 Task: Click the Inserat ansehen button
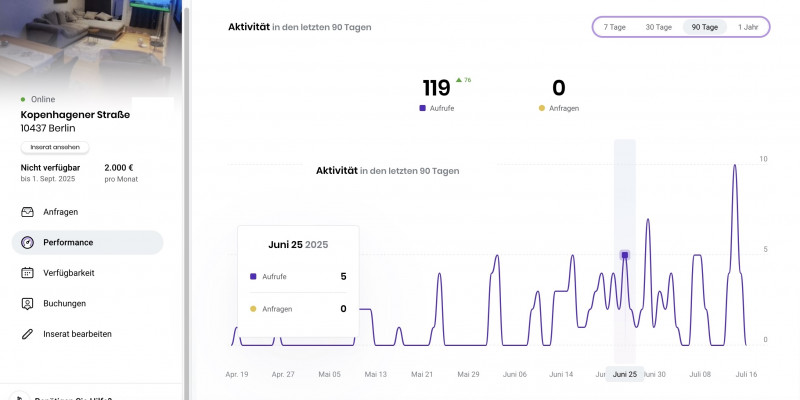pyautogui.click(x=55, y=147)
